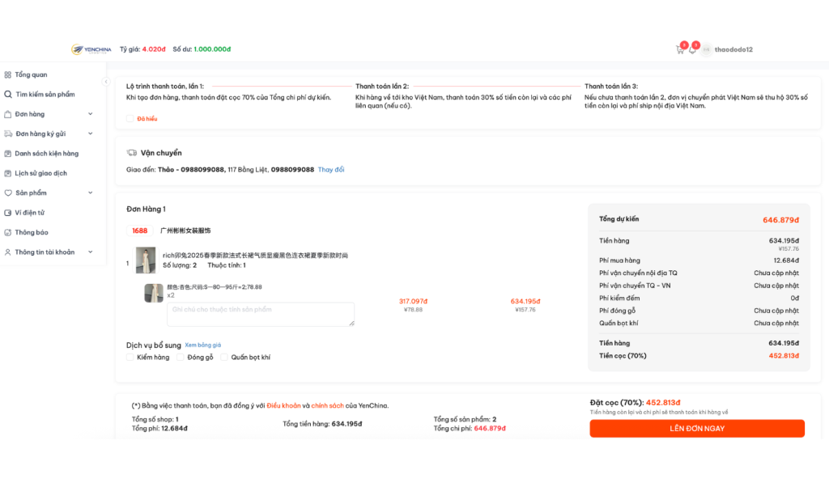Image resolution: width=829 pixels, height=504 pixels.
Task: Click the Tìm kiếm sản phẩm magnifier icon
Action: pos(8,94)
